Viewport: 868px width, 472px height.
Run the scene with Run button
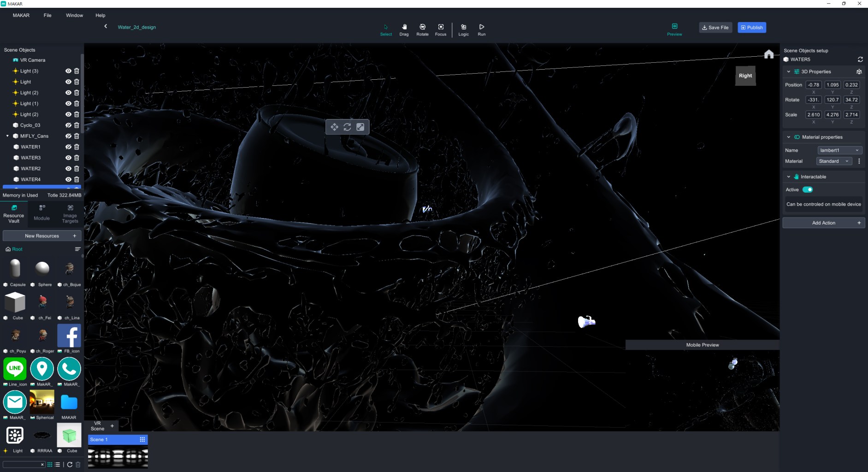(x=481, y=29)
